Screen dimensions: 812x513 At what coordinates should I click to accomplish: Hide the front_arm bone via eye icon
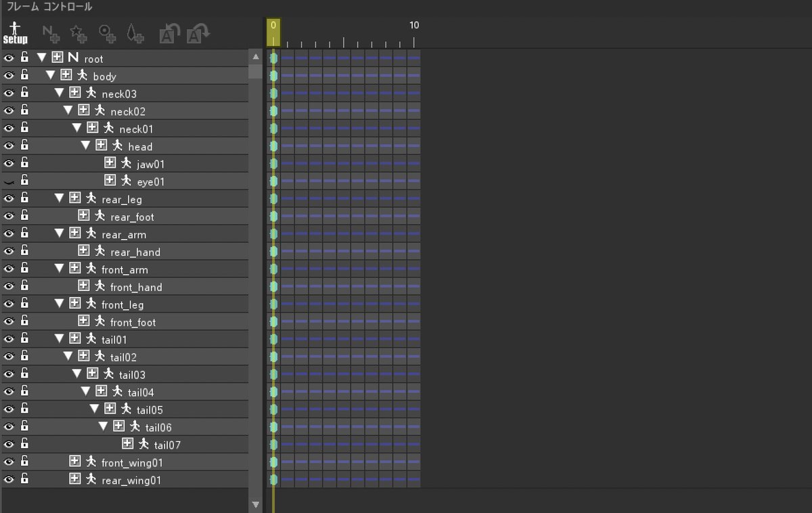(9, 269)
